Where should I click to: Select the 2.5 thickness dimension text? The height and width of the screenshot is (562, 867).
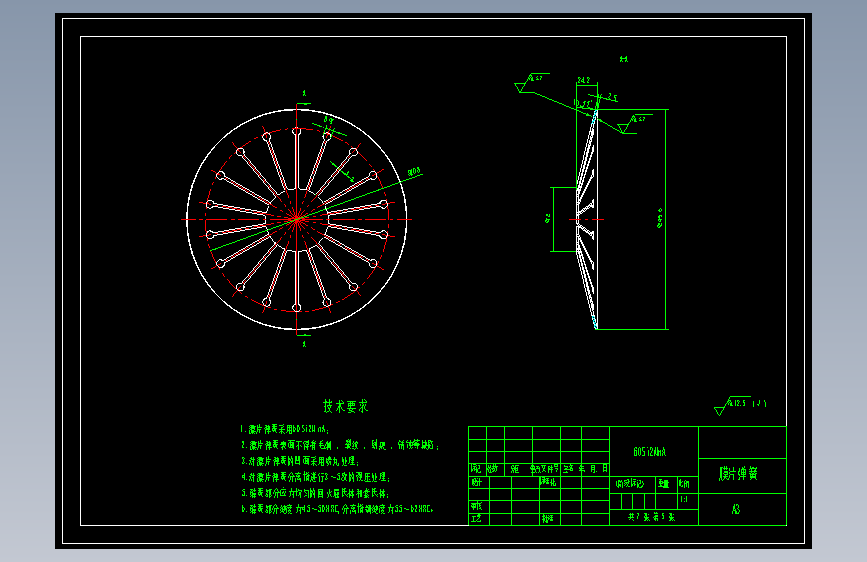[x=612, y=97]
